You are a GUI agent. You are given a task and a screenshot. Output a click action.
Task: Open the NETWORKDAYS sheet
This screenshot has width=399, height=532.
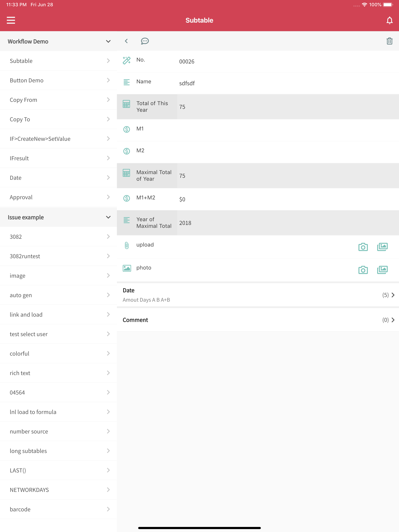(58, 490)
